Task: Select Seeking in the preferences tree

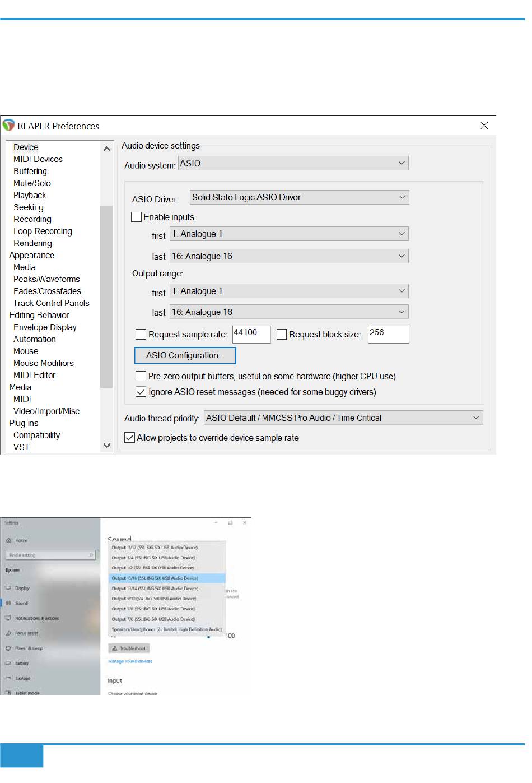Action: (x=29, y=207)
